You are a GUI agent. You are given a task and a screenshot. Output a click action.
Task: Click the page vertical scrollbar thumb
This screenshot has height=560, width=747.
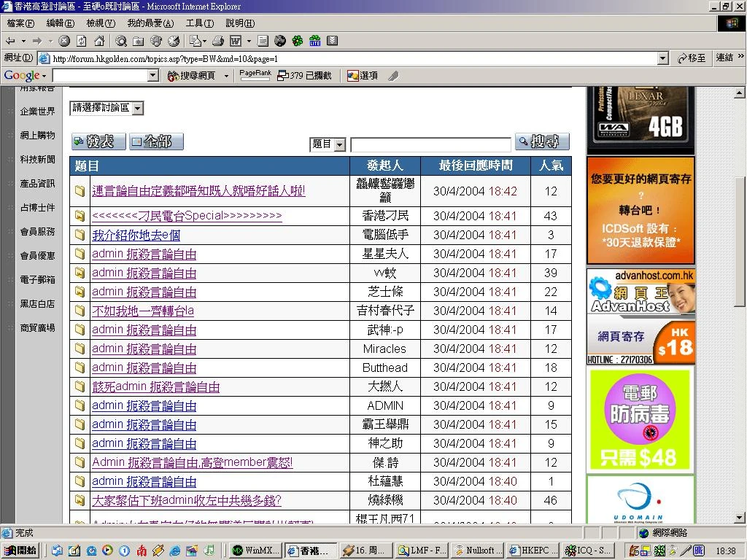pos(740,242)
